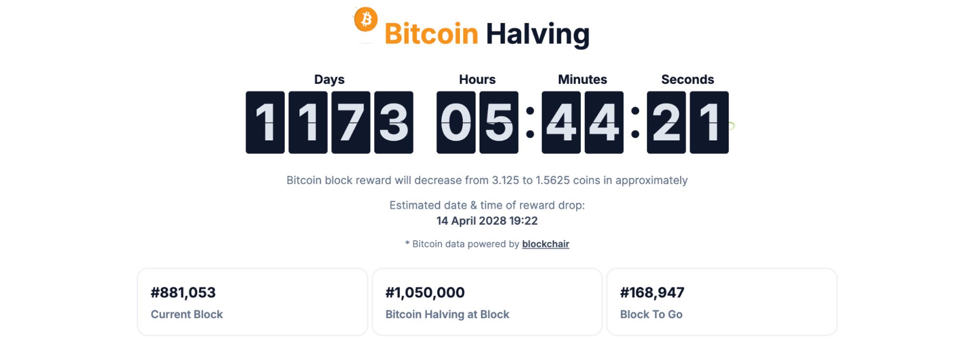980x348 pixels.
Task: Click the Minutes counter tile showing 44
Action: click(584, 123)
